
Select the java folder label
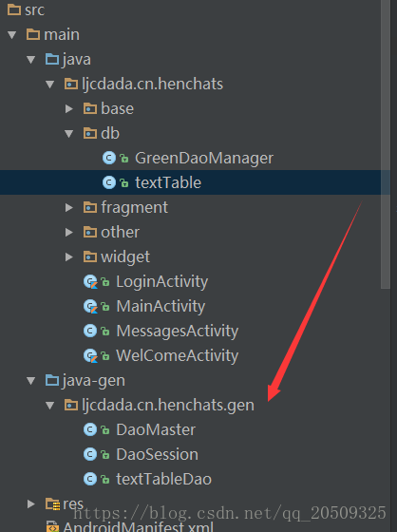pyautogui.click(x=77, y=60)
